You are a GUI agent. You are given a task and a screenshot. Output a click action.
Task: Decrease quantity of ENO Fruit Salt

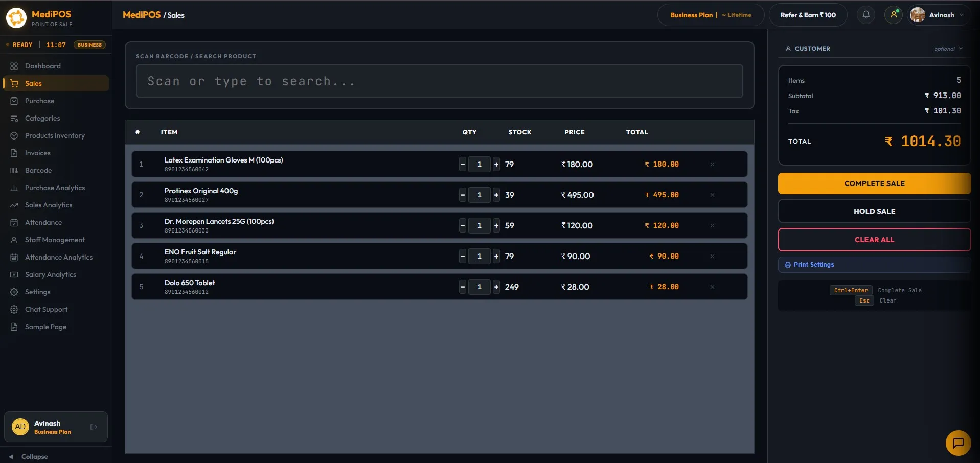pyautogui.click(x=463, y=256)
